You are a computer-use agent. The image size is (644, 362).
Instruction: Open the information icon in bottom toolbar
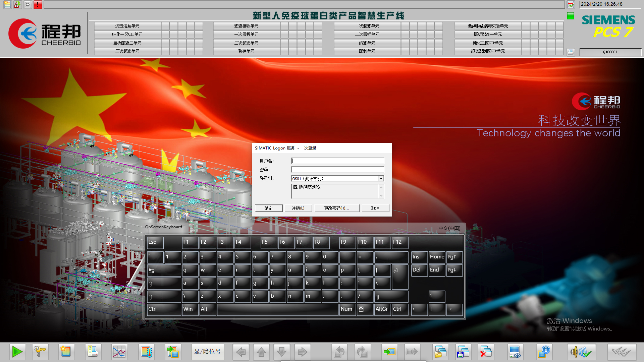(x=543, y=352)
